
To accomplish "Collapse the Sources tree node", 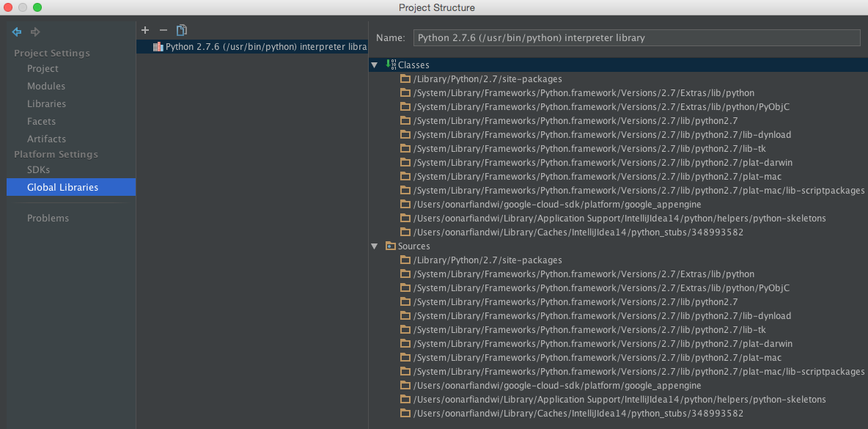I will pos(375,246).
